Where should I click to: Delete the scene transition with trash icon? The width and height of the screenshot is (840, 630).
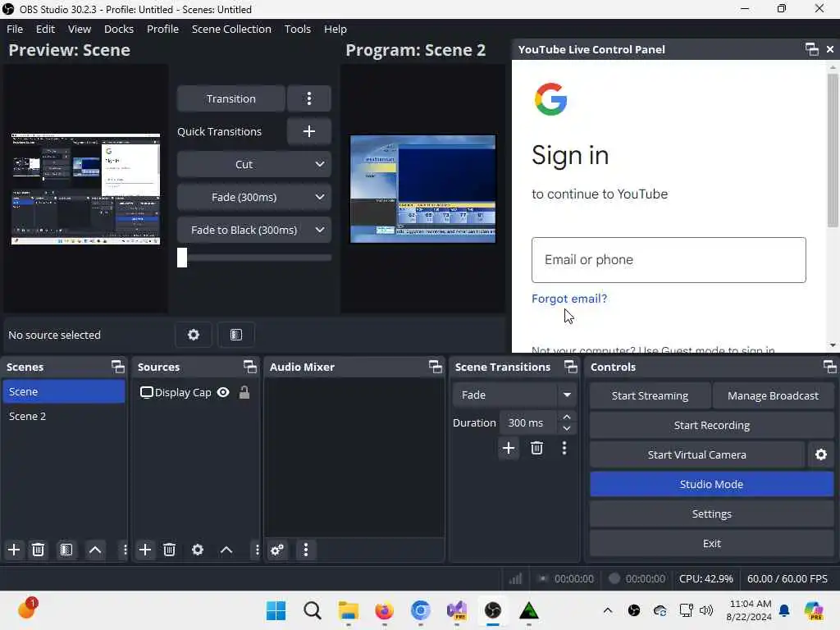[x=536, y=448]
